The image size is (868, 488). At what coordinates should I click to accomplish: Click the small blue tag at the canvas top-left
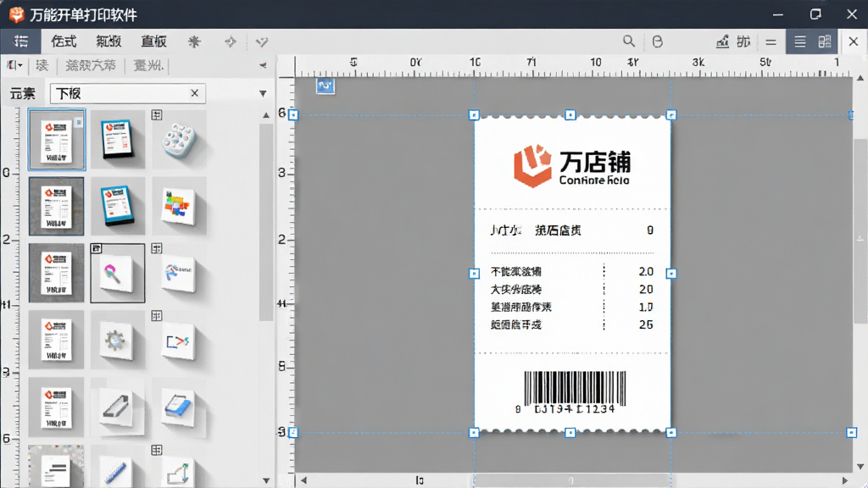tap(325, 86)
